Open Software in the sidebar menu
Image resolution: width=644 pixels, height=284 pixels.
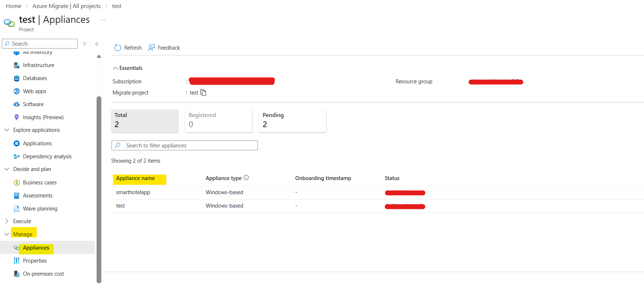[33, 104]
